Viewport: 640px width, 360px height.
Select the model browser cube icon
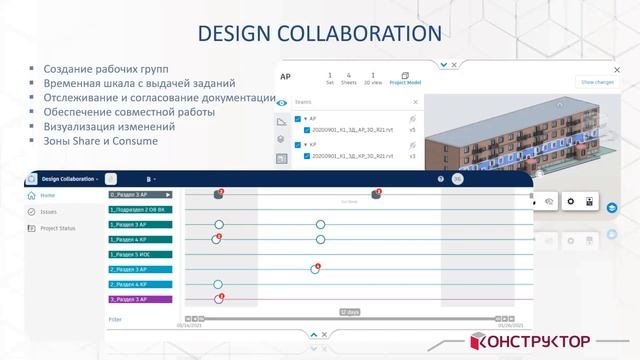coord(281,139)
